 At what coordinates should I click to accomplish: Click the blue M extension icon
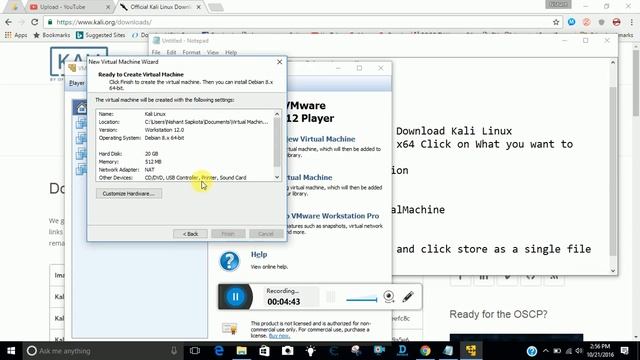point(571,22)
